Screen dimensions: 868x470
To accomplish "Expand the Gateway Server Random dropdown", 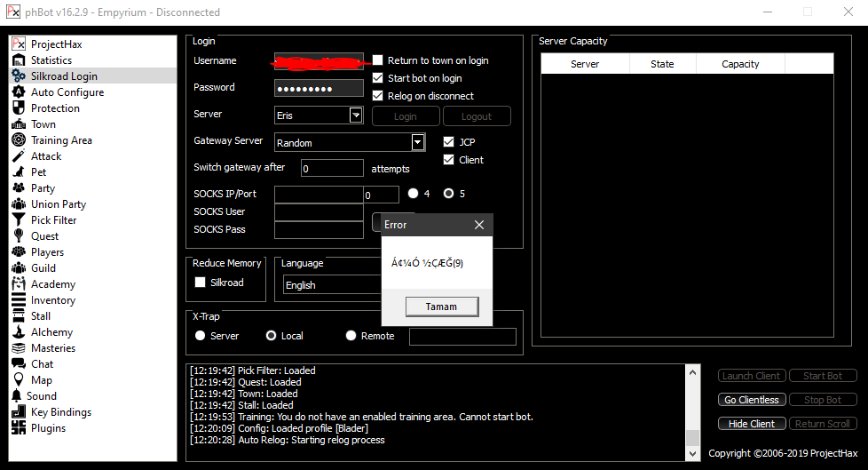I will click(418, 142).
